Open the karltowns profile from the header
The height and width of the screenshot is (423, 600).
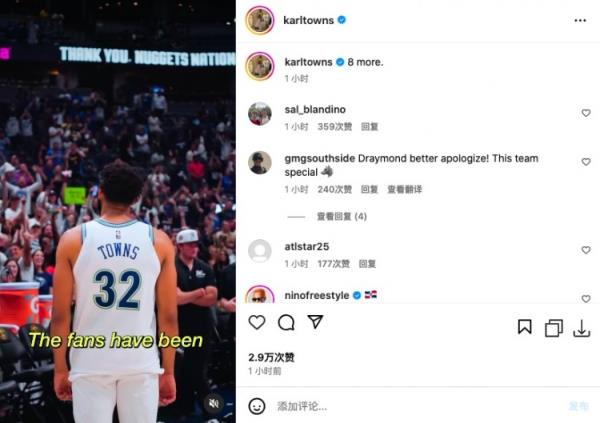pos(308,20)
